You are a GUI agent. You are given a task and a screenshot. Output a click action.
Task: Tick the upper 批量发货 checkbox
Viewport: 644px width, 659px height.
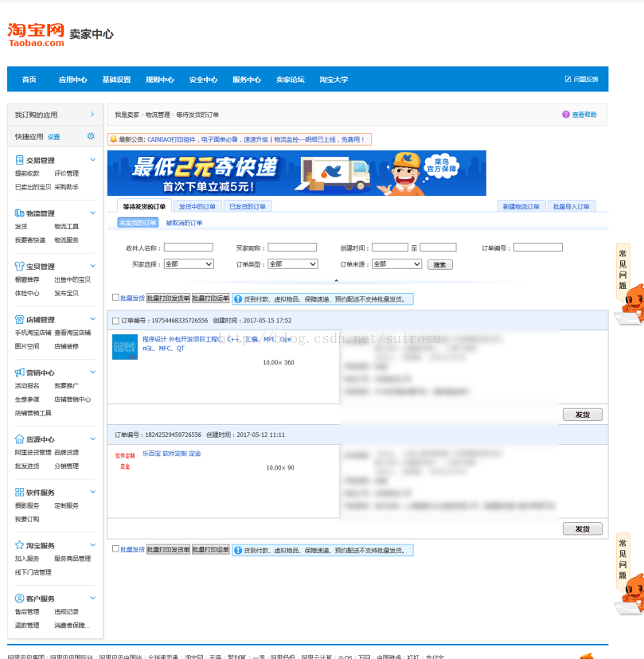[115, 298]
